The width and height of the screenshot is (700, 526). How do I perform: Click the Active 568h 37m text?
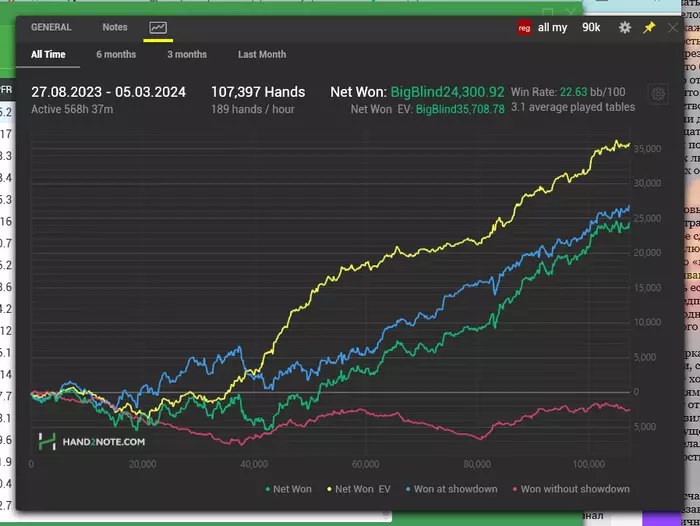pos(72,109)
